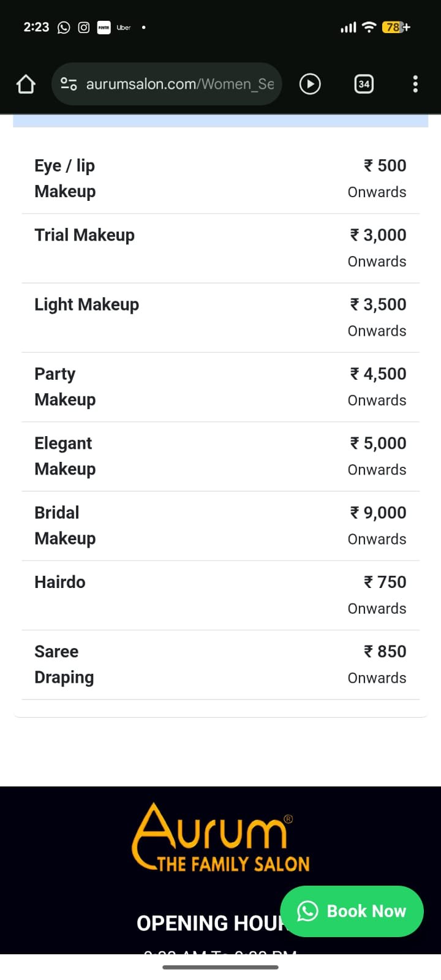441x980 pixels.
Task: Tap the media play icon in toolbar
Action: 310,84
